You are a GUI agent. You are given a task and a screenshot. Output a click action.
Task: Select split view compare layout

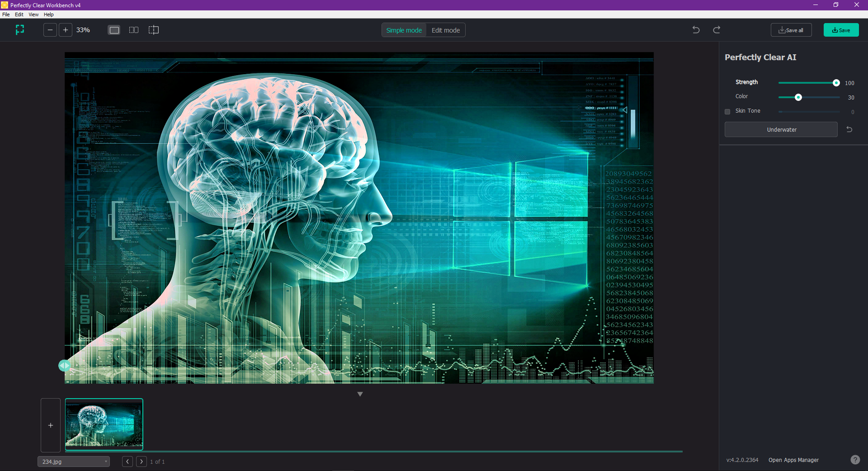[x=154, y=30]
